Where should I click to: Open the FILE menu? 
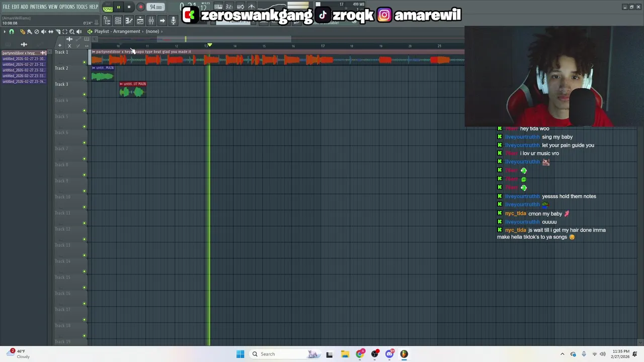(6, 7)
